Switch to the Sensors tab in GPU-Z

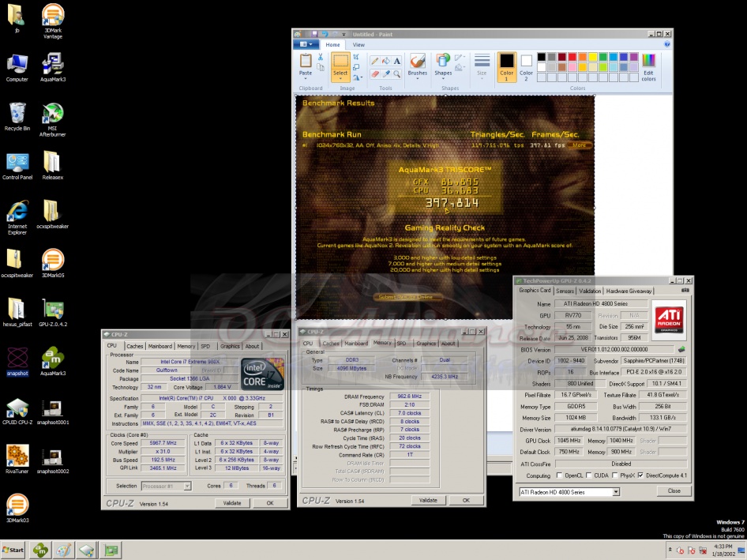(565, 291)
